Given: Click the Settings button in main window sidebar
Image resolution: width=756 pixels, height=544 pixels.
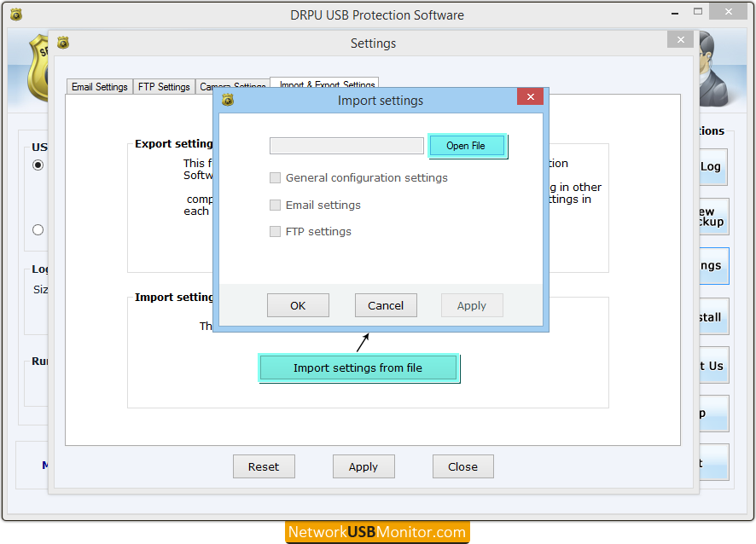Looking at the screenshot, I should (713, 266).
